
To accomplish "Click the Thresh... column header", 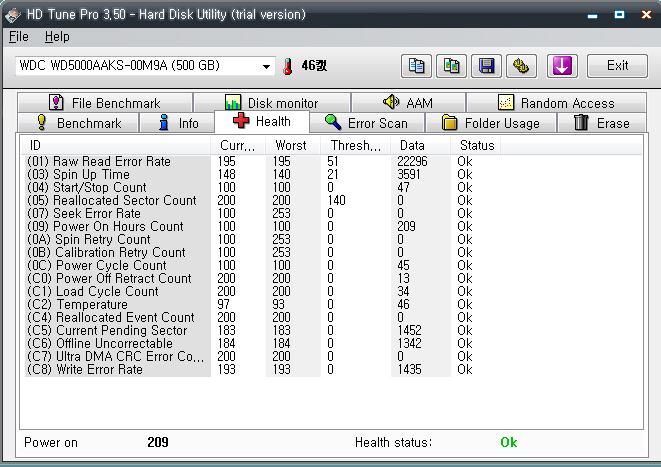I will tap(356, 145).
